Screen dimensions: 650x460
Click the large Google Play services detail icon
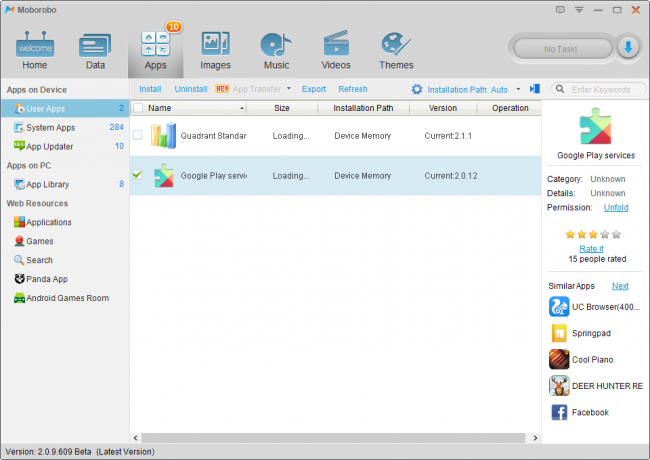(595, 126)
